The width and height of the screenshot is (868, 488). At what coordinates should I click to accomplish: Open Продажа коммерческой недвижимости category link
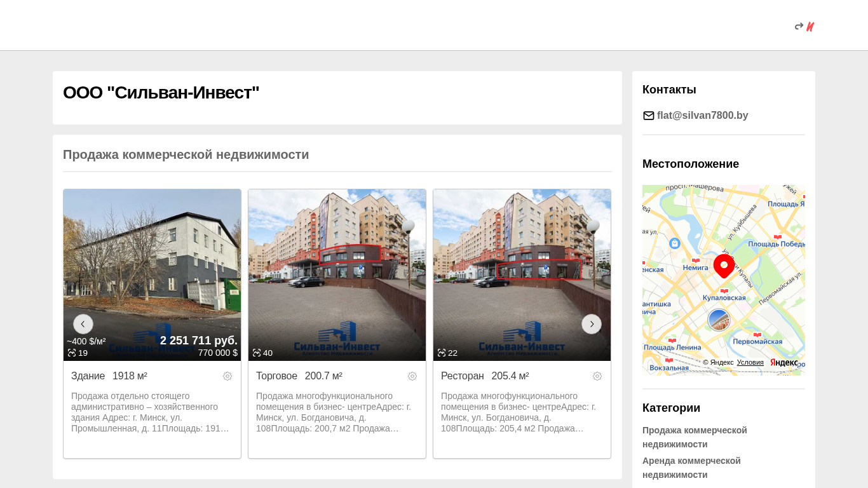point(695,437)
